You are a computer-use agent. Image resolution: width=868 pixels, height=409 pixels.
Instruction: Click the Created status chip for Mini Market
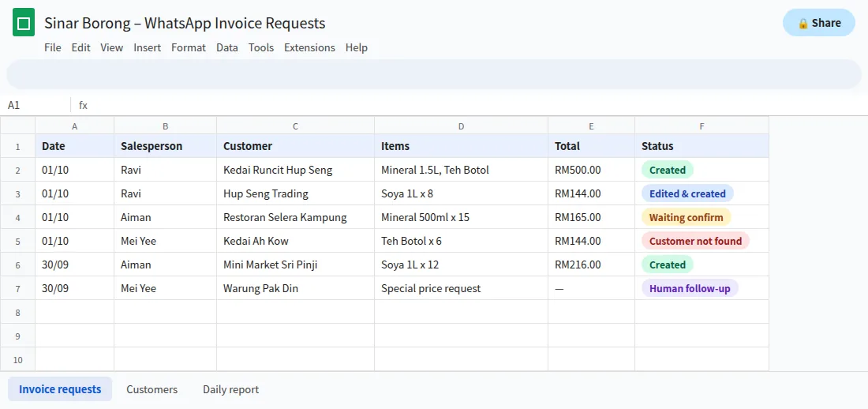[667, 265]
